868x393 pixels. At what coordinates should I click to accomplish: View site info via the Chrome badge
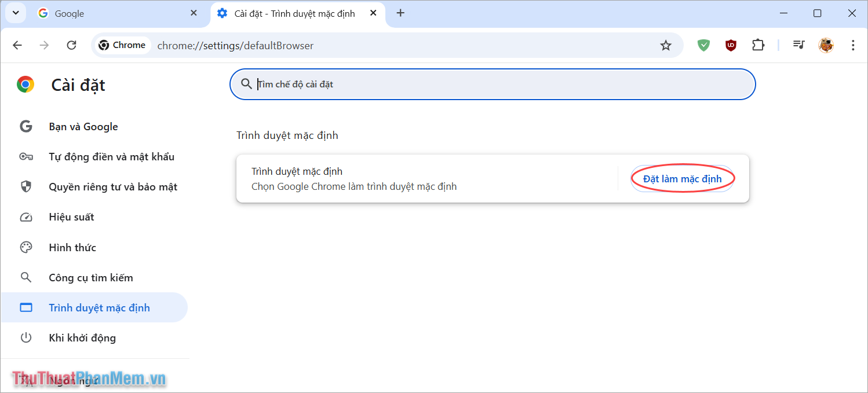[x=122, y=45]
